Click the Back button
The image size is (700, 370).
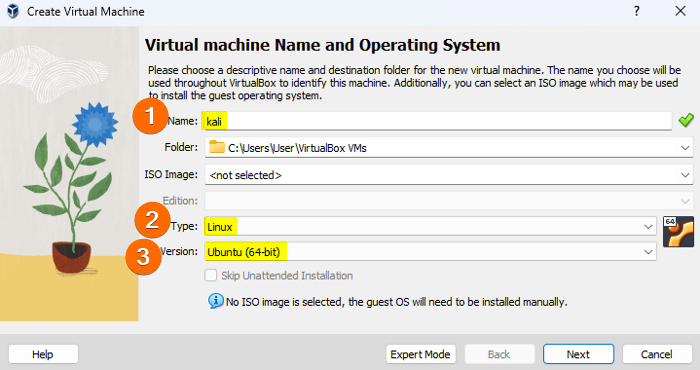pos(499,354)
